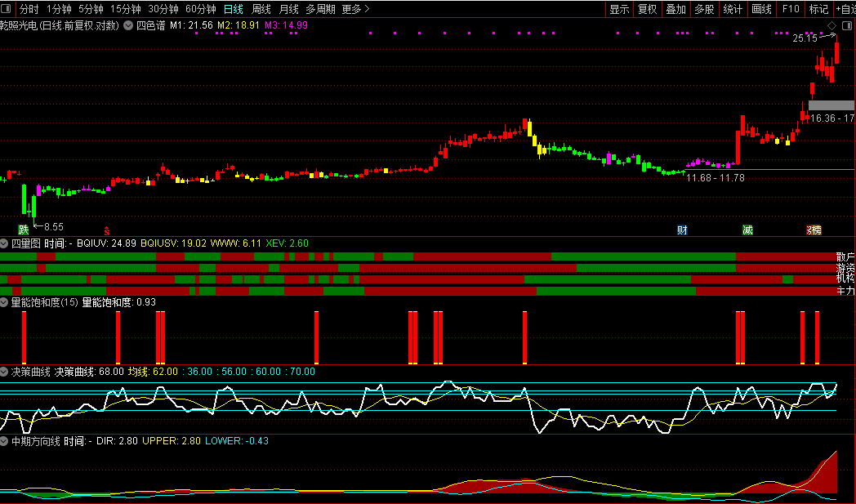Click the diamond marker icon at top right

tap(831, 26)
